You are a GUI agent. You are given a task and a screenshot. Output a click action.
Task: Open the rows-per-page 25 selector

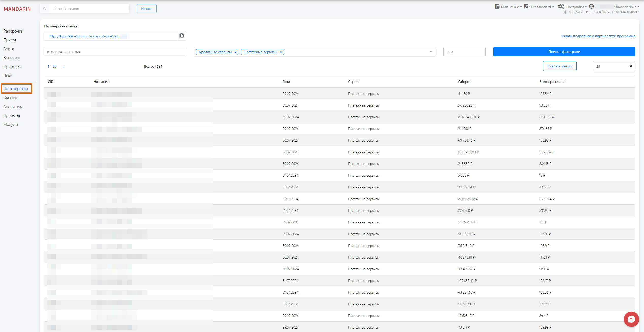[x=614, y=66]
